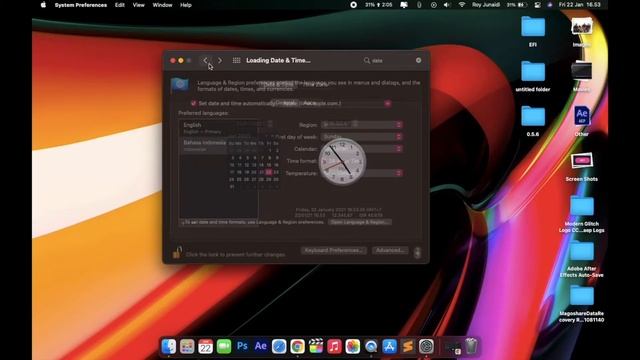
Task: Open Safari from the Dock
Action: coord(279,347)
